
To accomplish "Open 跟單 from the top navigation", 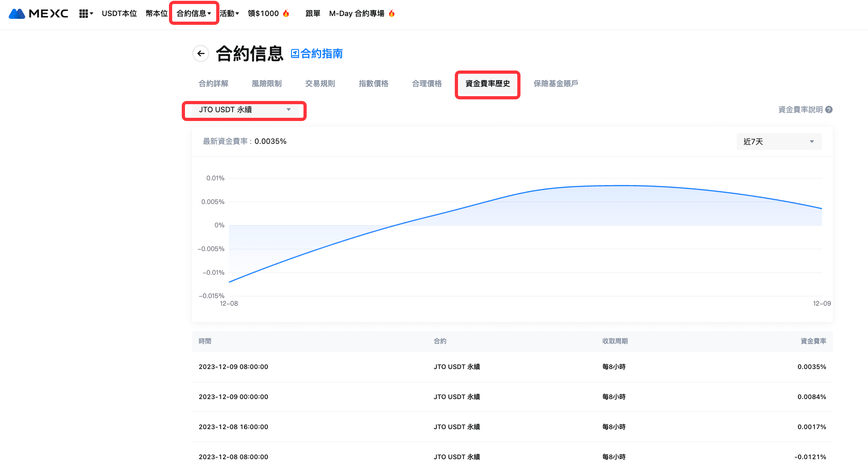I will [x=313, y=14].
